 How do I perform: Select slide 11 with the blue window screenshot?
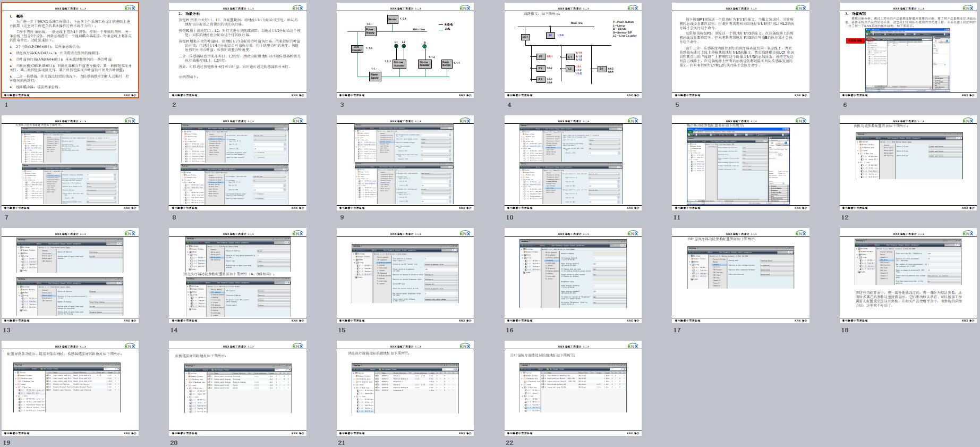point(740,163)
